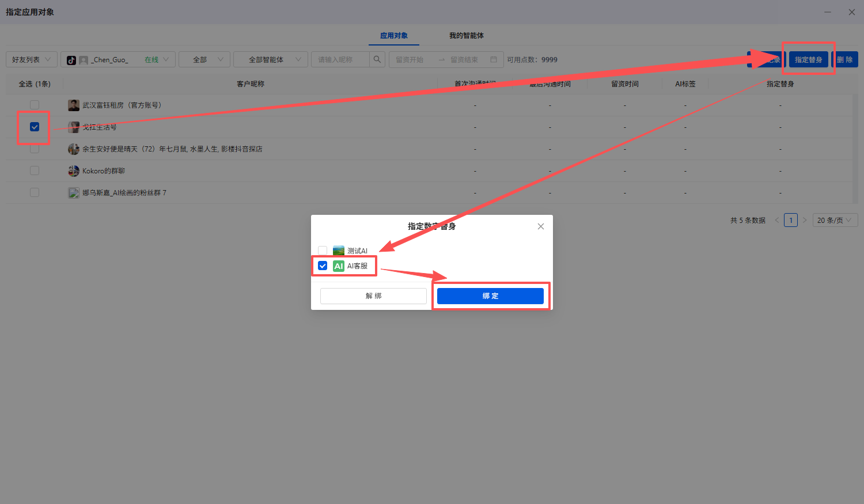Viewport: 864px width, 504px height.
Task: Click the 娜乌斯嘉 group avatar
Action: [73, 192]
